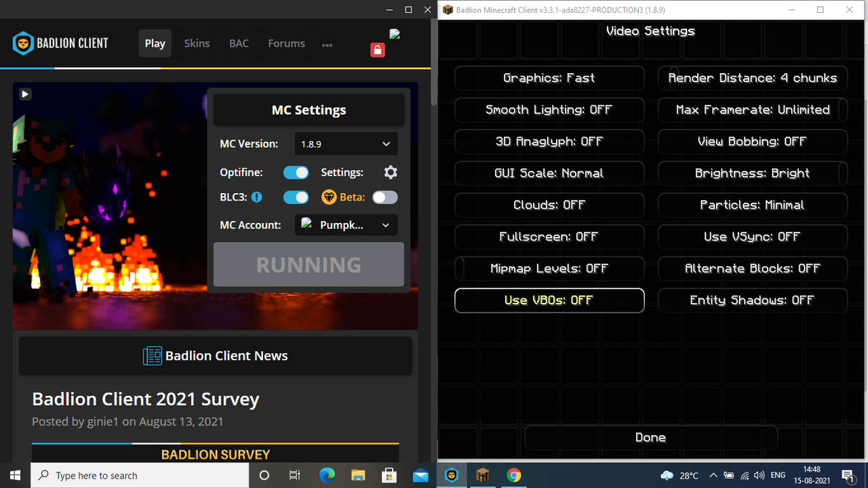Open the Play tab
Screen dimensions: 868x488
pyautogui.click(x=155, y=43)
